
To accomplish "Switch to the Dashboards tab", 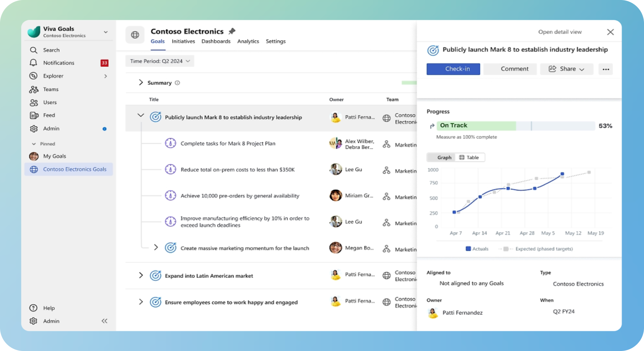I will pyautogui.click(x=216, y=41).
